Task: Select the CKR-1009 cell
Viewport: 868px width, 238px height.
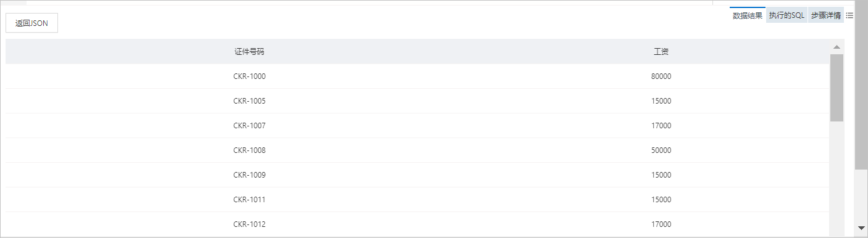Action: click(x=249, y=175)
